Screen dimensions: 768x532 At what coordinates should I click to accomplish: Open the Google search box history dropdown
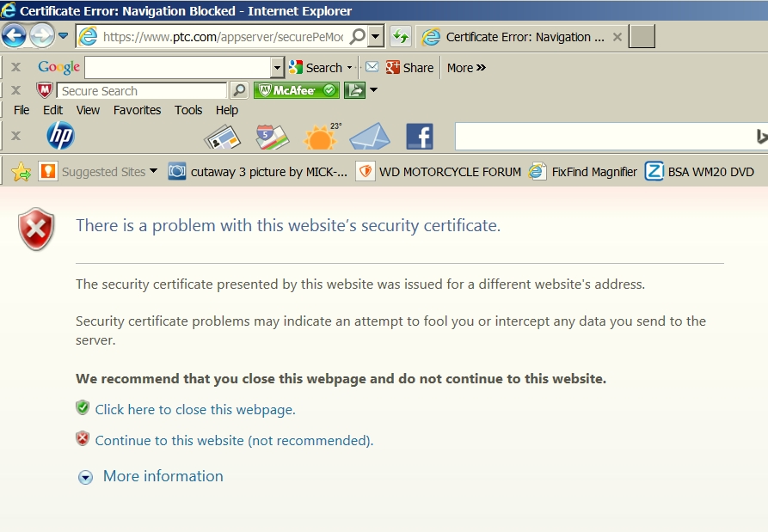coord(277,68)
